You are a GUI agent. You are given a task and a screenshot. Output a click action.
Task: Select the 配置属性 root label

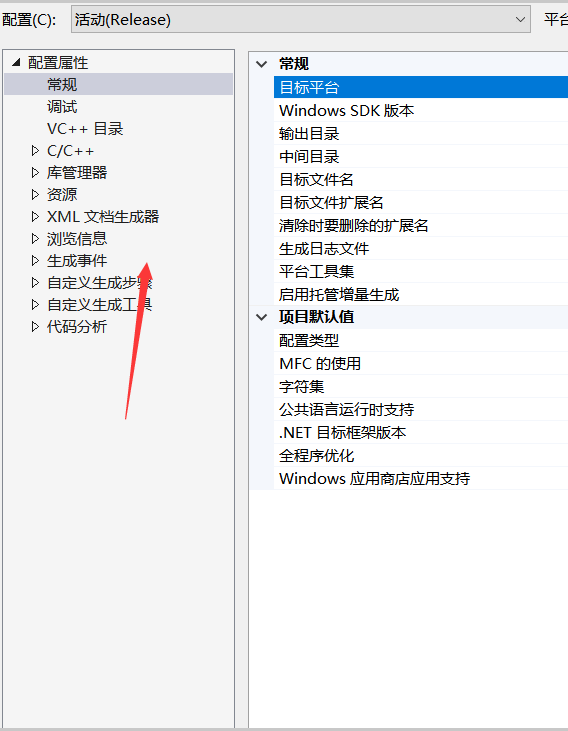pyautogui.click(x=58, y=62)
